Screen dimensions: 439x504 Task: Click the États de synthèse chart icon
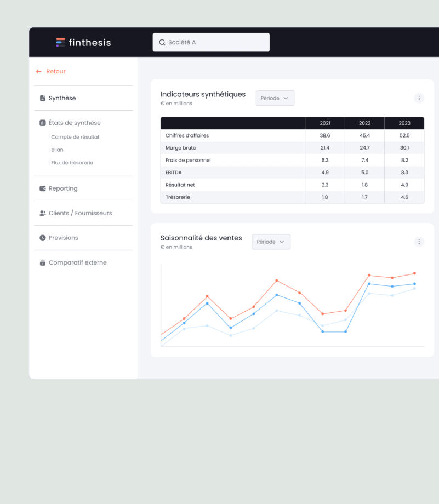[42, 123]
